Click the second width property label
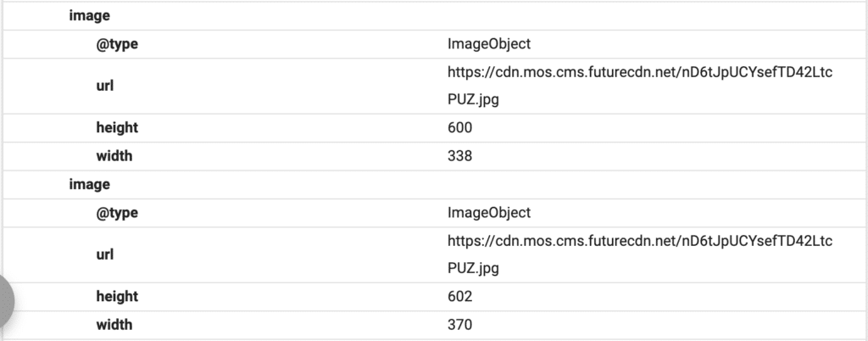 click(114, 324)
